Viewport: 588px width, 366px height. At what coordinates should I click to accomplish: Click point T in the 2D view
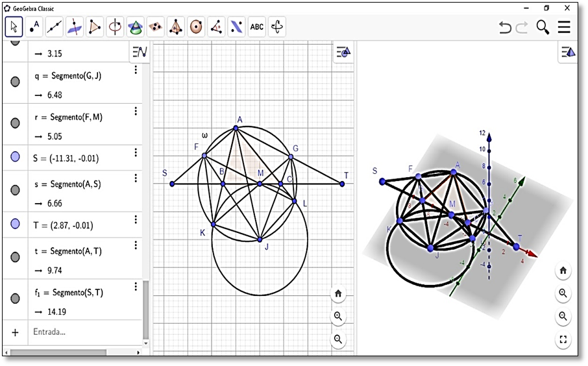pos(342,184)
